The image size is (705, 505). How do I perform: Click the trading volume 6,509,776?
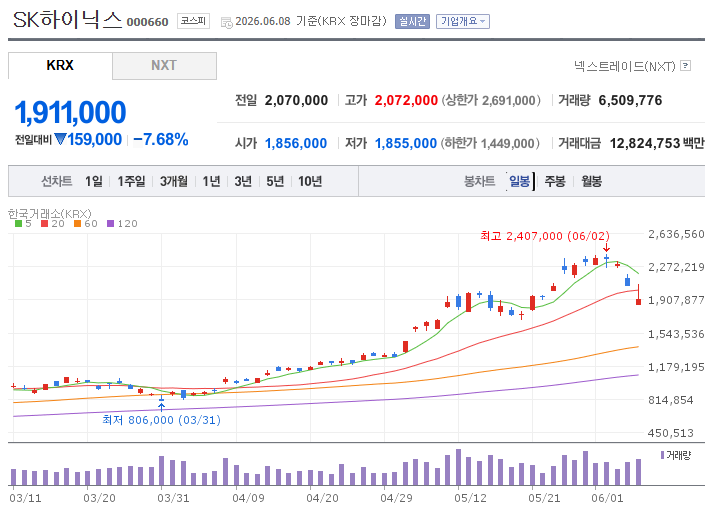point(630,100)
